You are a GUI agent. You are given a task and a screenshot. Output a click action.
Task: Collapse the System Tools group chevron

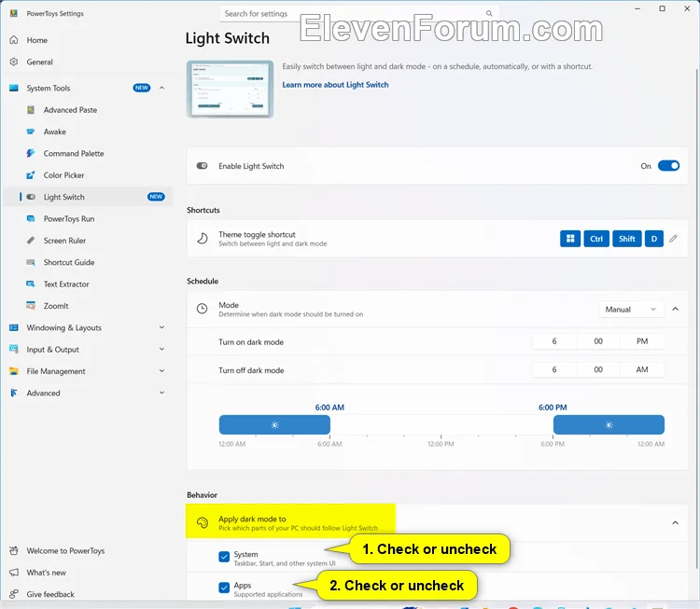click(162, 88)
